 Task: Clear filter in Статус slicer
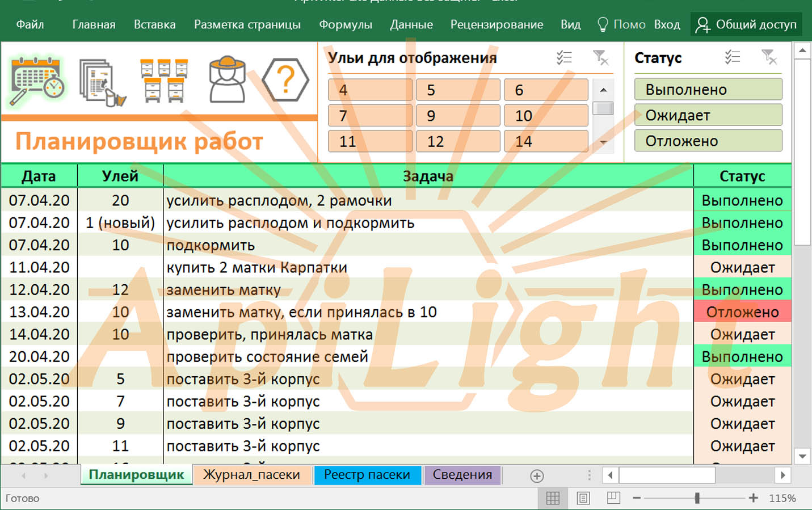click(x=769, y=57)
